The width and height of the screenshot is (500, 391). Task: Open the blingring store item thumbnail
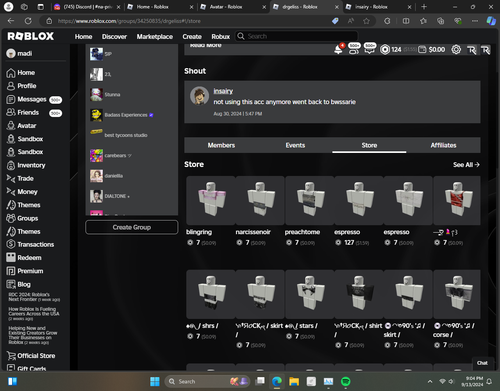[211, 200]
